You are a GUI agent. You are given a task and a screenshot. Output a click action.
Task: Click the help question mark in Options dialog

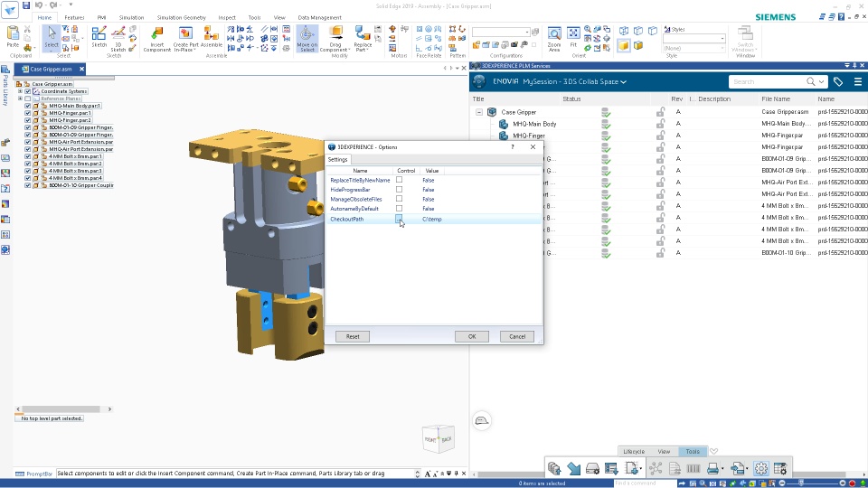tap(513, 147)
